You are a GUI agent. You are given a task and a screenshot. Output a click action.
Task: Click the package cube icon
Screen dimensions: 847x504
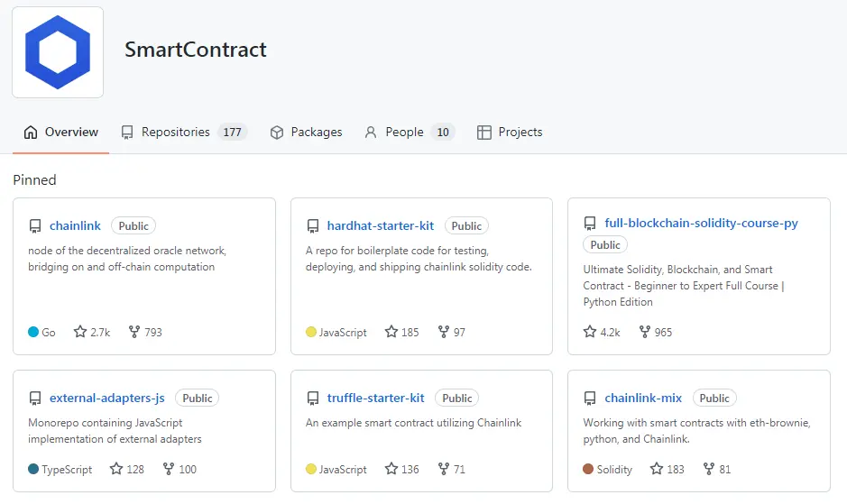pyautogui.click(x=277, y=133)
